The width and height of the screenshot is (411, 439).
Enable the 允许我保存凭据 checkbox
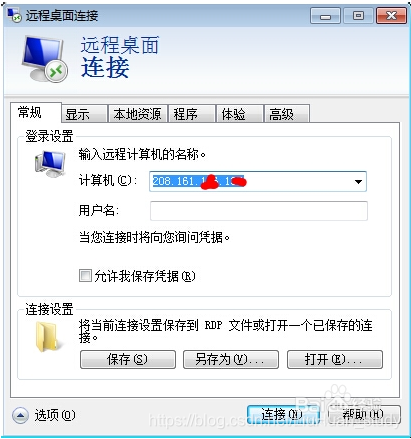pyautogui.click(x=85, y=276)
